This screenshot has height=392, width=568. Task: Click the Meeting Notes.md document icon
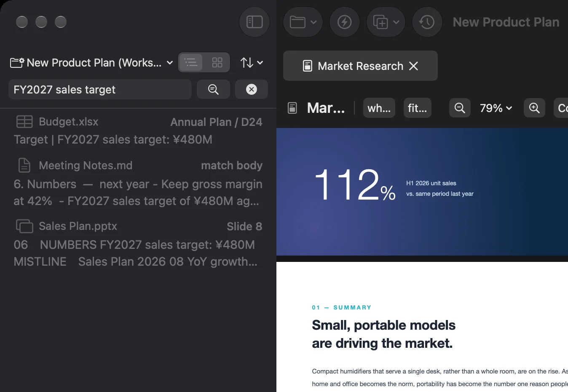24,165
